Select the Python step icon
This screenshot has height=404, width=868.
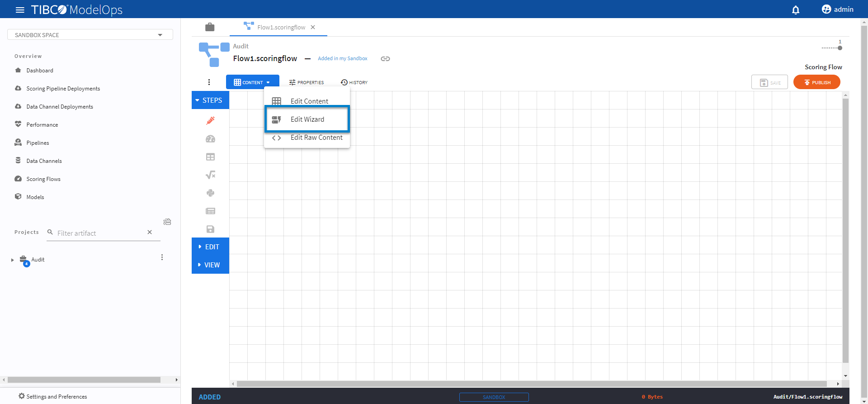coord(210,193)
